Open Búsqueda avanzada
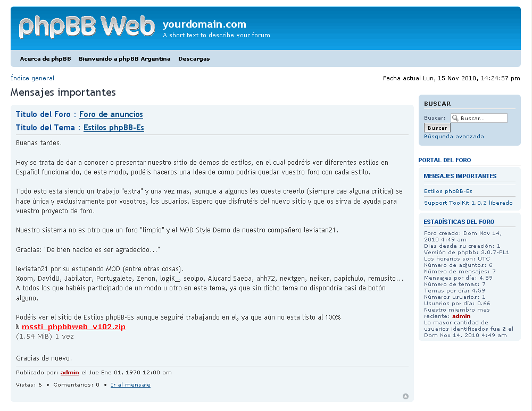This screenshot has width=532, height=411. [x=454, y=136]
